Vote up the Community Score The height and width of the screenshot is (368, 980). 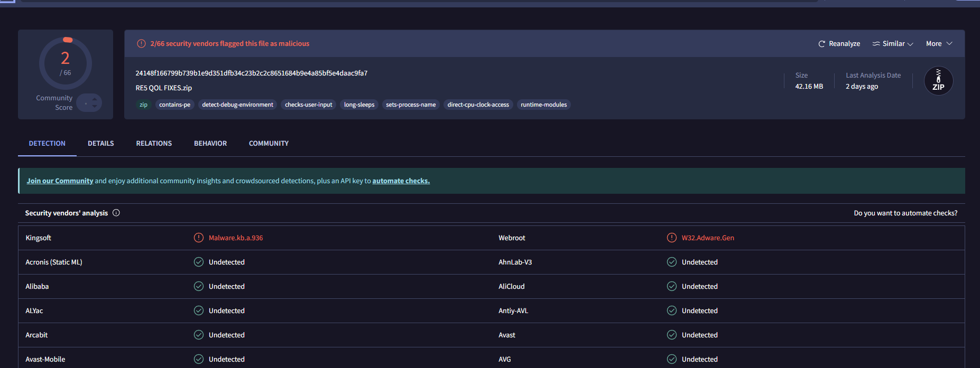[x=95, y=99]
